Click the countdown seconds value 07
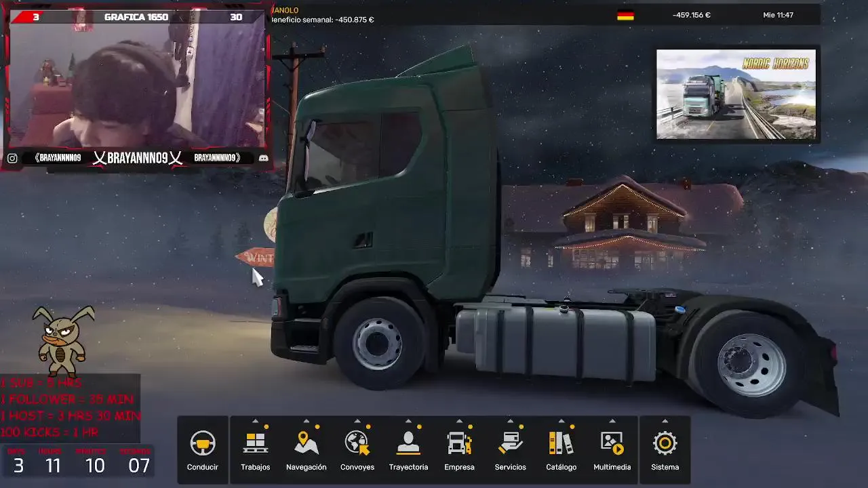Viewport: 868px width, 488px height. (x=138, y=466)
